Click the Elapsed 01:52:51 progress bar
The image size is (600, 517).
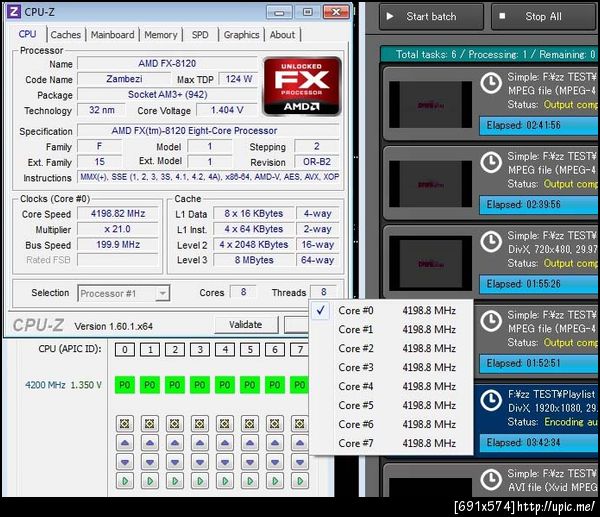tap(538, 363)
